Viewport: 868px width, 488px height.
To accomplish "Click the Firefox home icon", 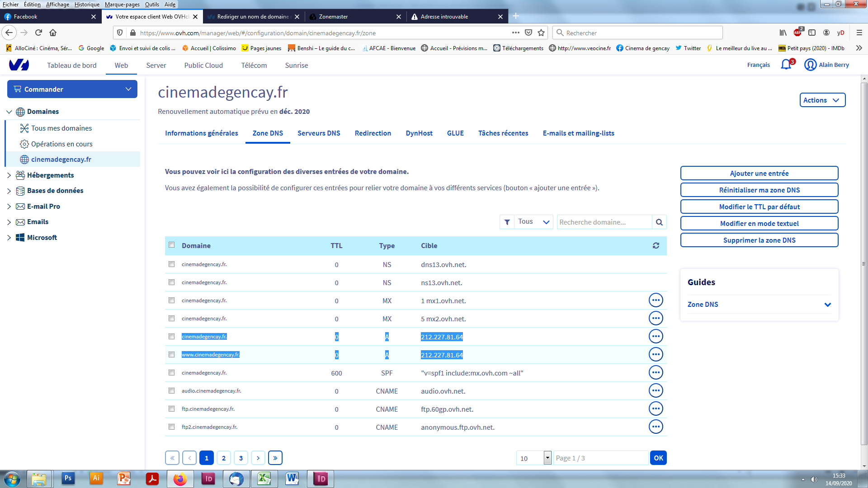I will [53, 33].
